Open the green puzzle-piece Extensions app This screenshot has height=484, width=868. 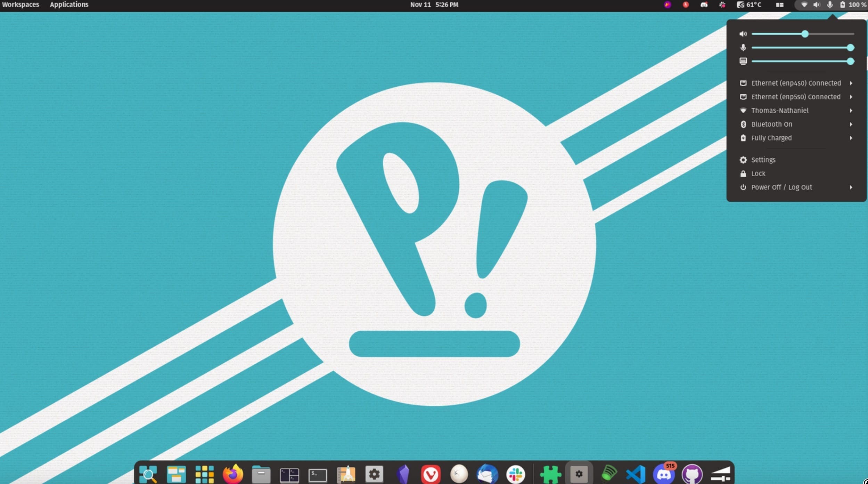point(551,474)
